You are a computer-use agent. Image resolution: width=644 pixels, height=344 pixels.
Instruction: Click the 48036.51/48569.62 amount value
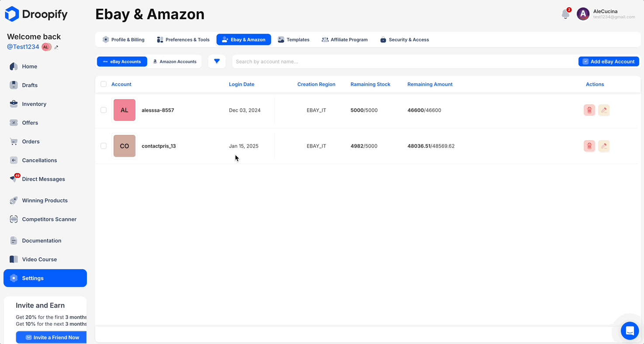click(x=431, y=146)
